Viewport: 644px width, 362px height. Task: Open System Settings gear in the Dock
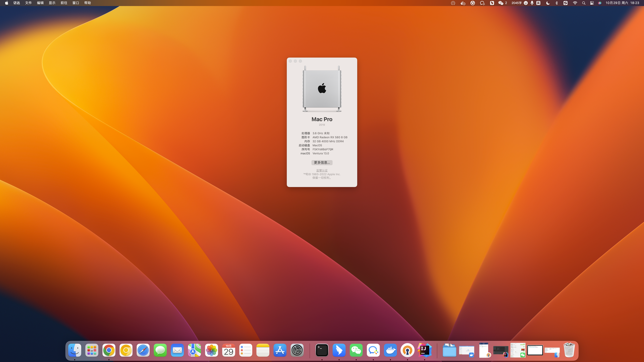pyautogui.click(x=297, y=350)
